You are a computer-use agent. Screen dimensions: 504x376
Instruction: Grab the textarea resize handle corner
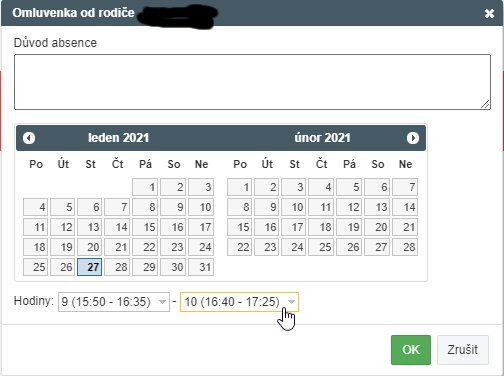[486, 104]
